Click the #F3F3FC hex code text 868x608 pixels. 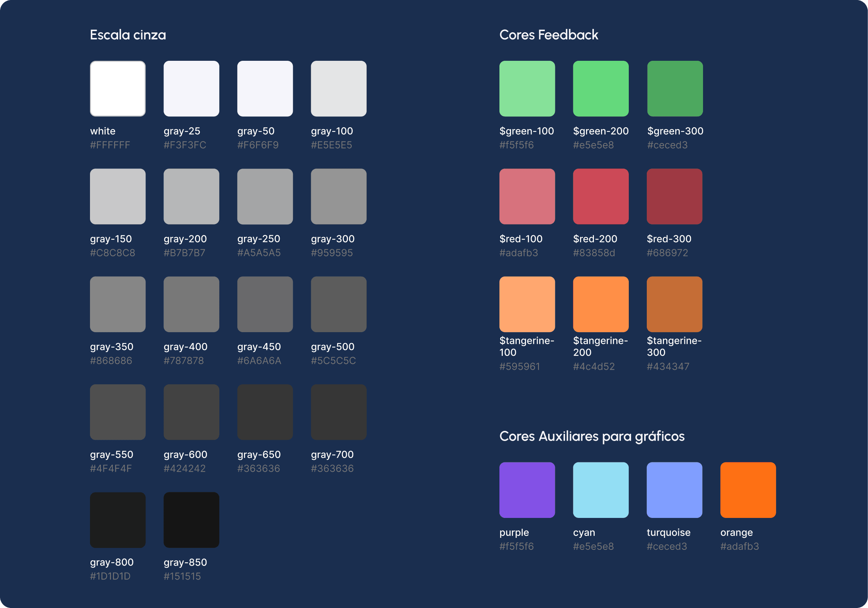pos(184,145)
